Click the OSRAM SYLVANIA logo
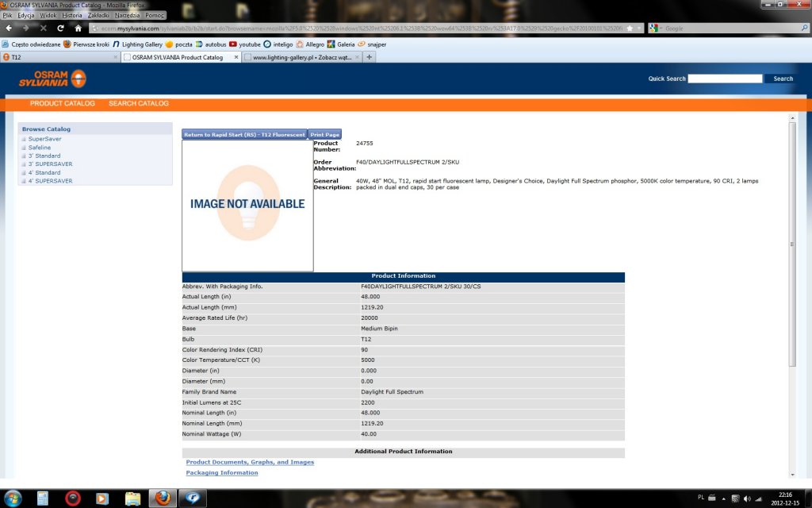This screenshot has width=812, height=508. pyautogui.click(x=52, y=79)
